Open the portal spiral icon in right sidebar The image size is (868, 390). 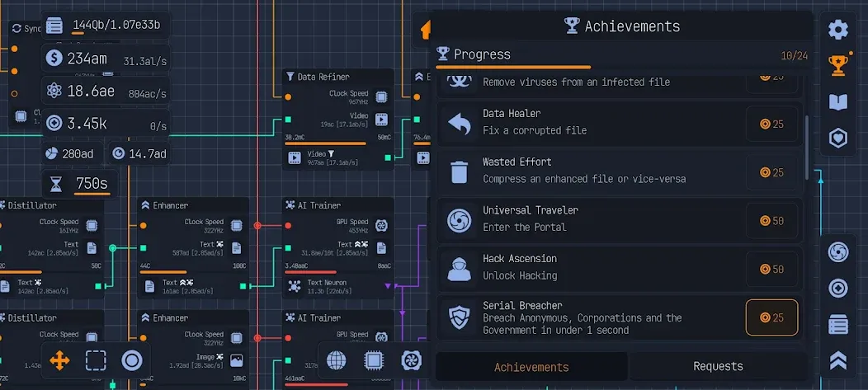click(x=838, y=252)
